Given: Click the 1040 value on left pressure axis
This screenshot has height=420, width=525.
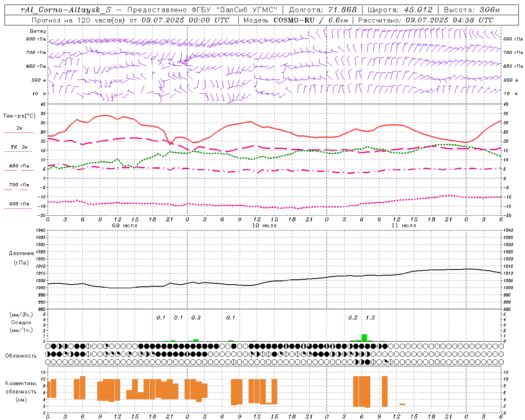Looking at the screenshot, I should [41, 230].
